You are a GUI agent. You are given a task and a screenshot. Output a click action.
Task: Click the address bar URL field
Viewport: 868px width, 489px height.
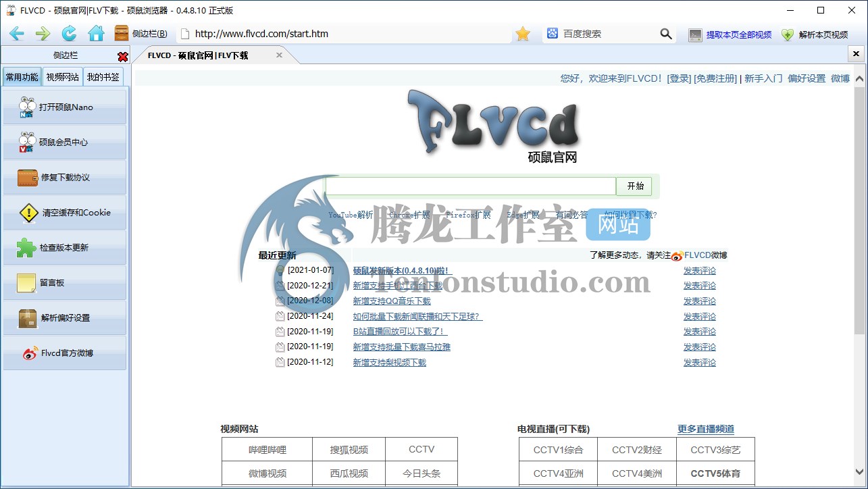click(x=344, y=34)
